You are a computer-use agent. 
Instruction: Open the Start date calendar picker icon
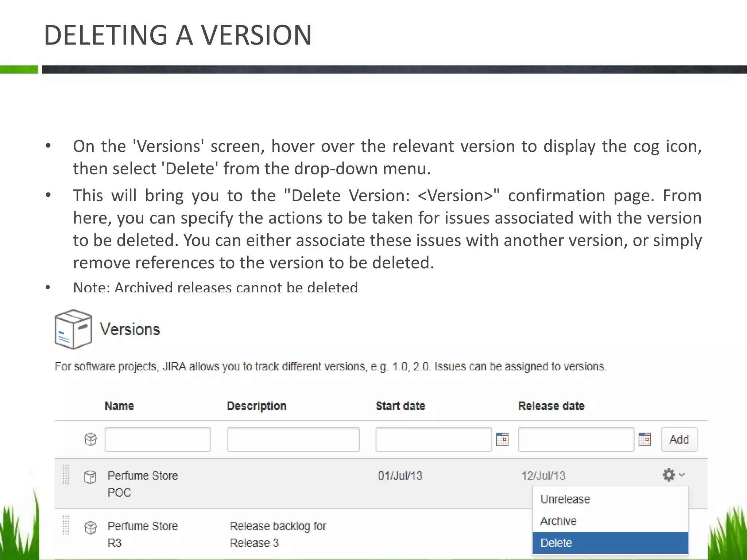pyautogui.click(x=502, y=439)
